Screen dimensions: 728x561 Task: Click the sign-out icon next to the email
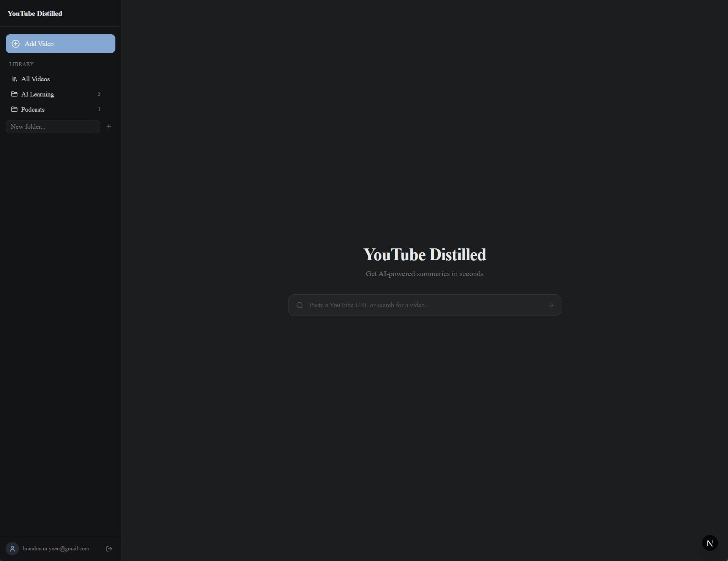109,548
